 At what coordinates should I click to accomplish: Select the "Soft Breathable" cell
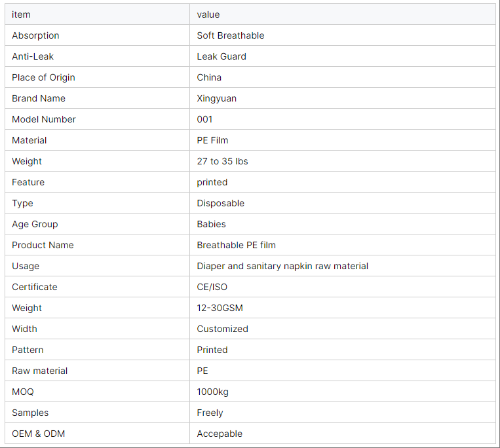click(231, 35)
